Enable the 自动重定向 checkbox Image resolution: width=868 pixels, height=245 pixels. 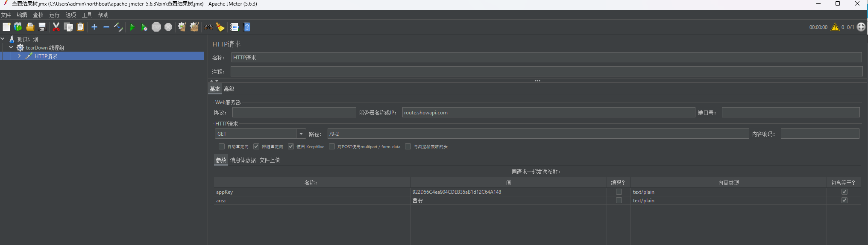222,146
